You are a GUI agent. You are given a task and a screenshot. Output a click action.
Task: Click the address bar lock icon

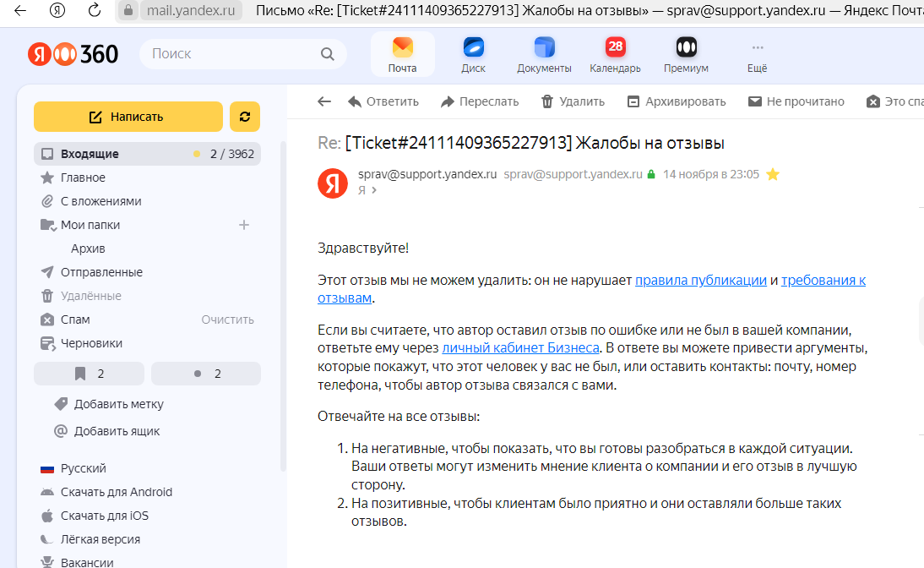coord(128,10)
